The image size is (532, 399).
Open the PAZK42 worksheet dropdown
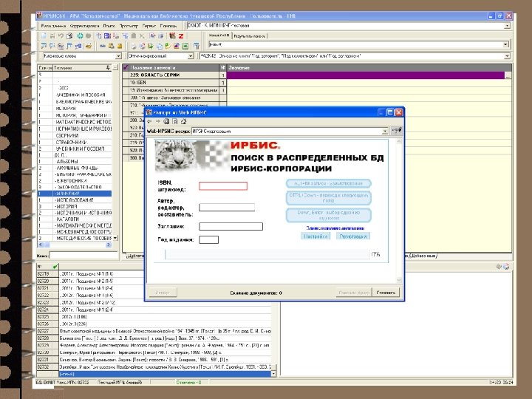(507, 56)
